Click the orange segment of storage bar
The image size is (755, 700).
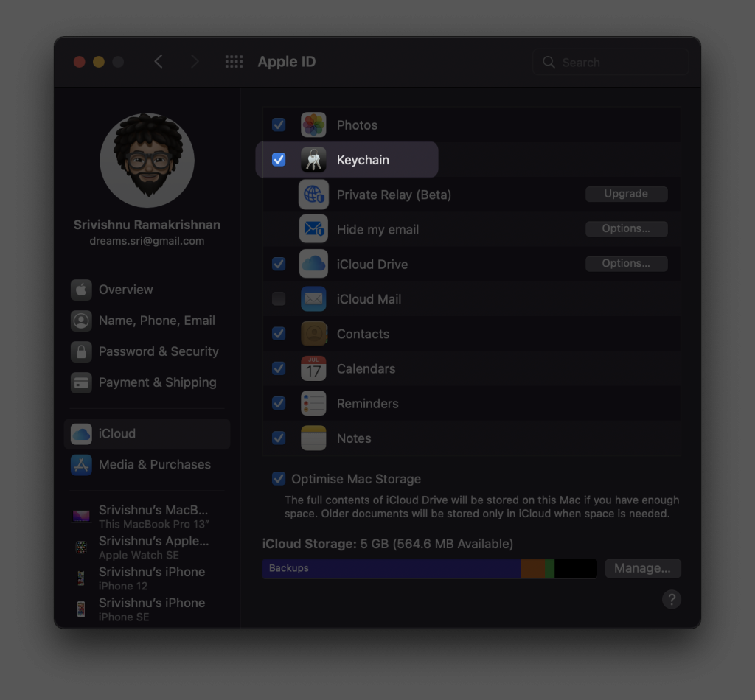532,569
